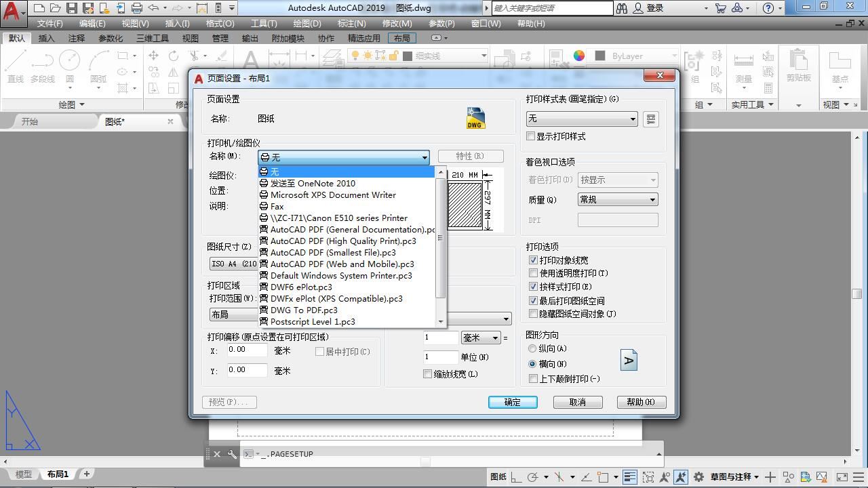
Task: Open the Autodesk App Store cart icon
Action: click(x=720, y=8)
